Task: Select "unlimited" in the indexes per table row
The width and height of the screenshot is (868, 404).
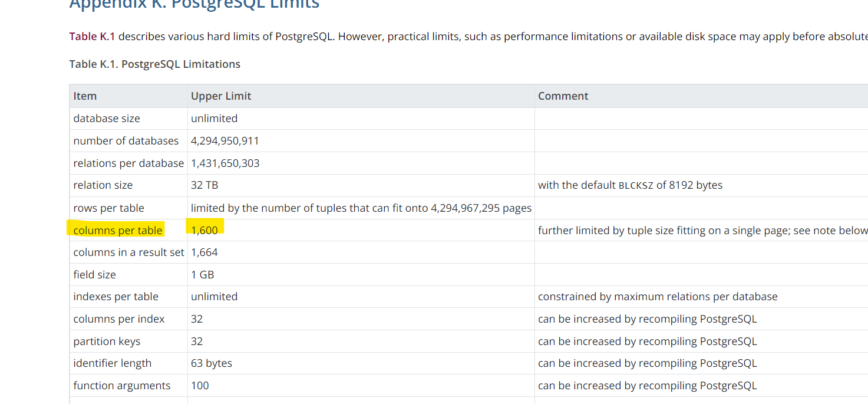Action: click(x=214, y=297)
